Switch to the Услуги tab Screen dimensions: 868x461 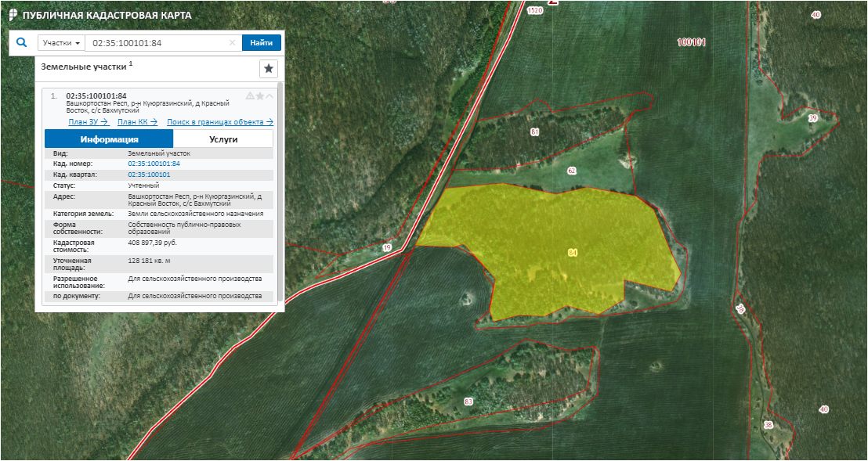(x=223, y=139)
